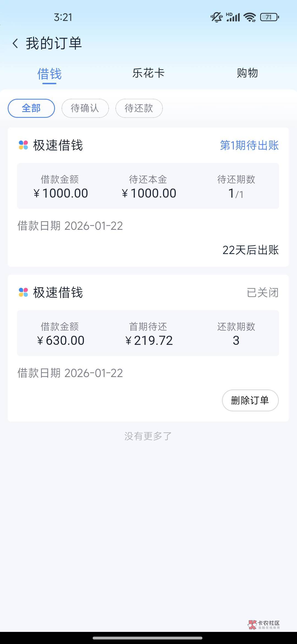The width and height of the screenshot is (297, 644).
Task: Select the 待还款 filter chip
Action: pyautogui.click(x=139, y=108)
